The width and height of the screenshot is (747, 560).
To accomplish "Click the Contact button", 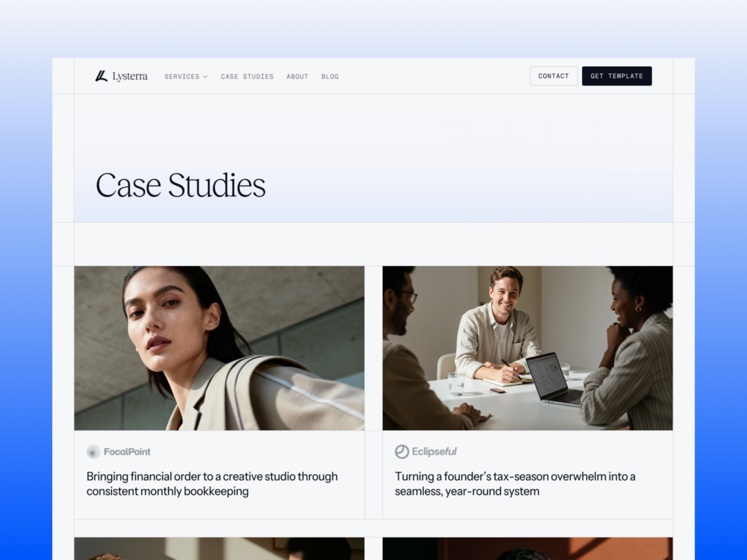I will [554, 76].
